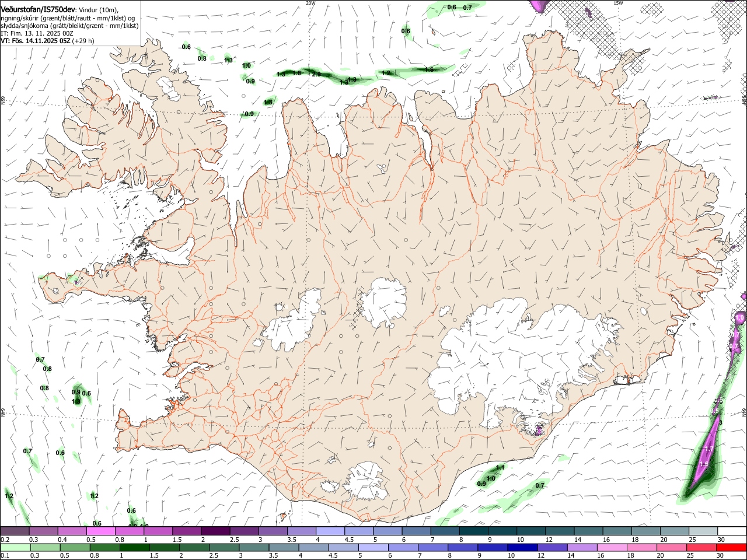Click the '0.1' label in the lower legend
Image resolution: width=747 pixels, height=560 pixels.
[5, 556]
